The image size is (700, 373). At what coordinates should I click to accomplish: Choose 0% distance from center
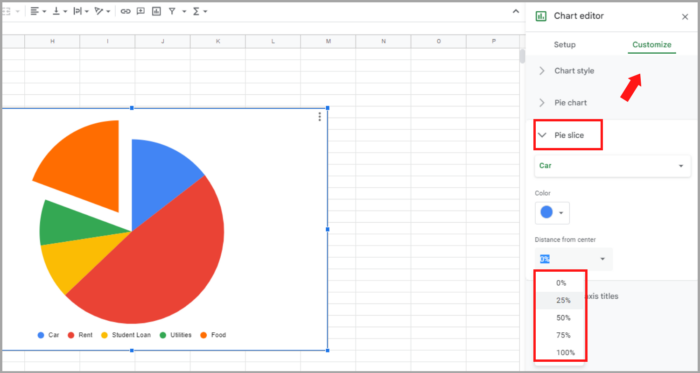(x=561, y=283)
